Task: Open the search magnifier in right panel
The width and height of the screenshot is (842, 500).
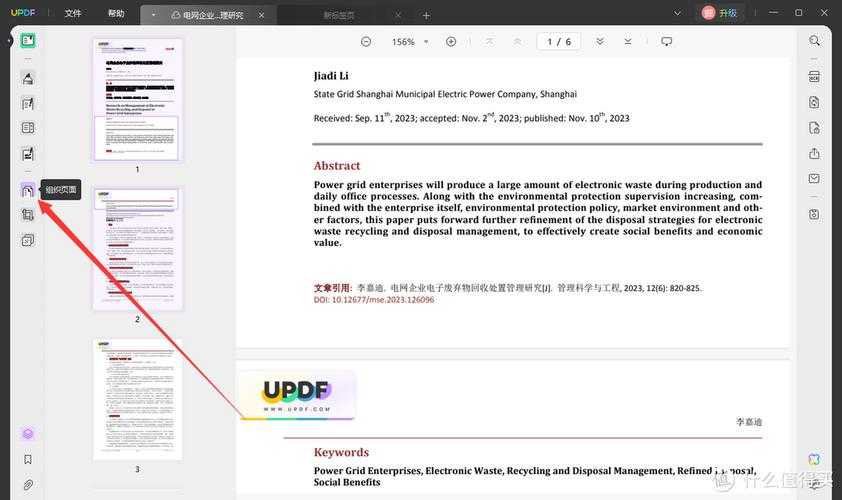Action: point(814,41)
